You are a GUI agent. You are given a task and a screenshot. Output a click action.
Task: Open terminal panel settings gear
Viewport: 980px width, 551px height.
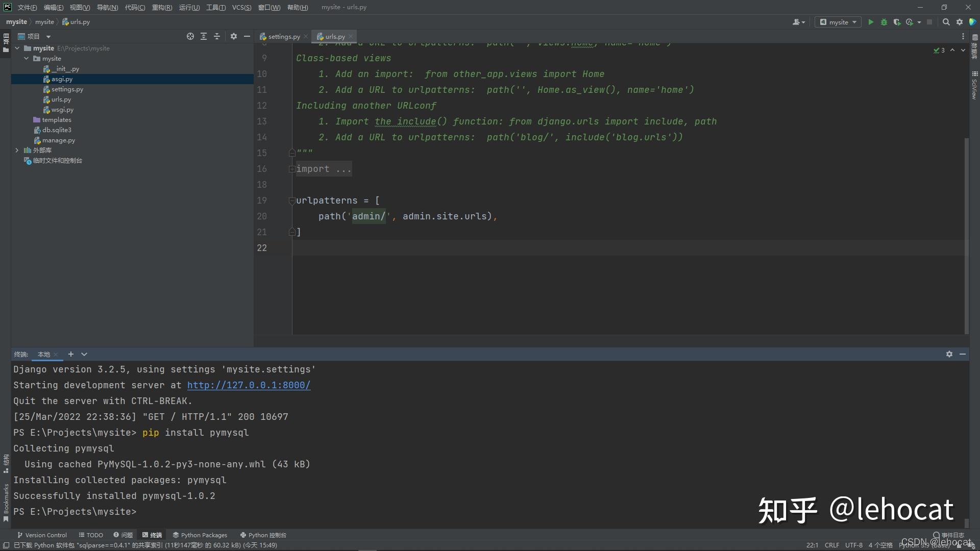(x=949, y=354)
